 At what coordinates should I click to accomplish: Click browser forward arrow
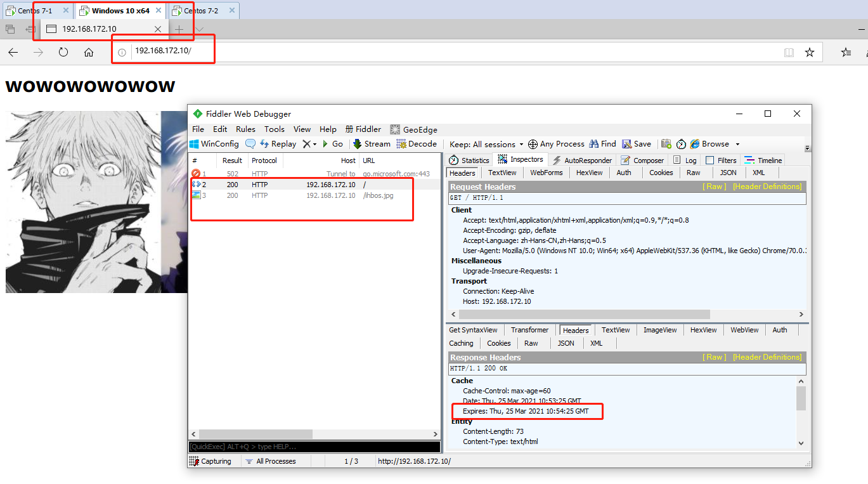38,53
